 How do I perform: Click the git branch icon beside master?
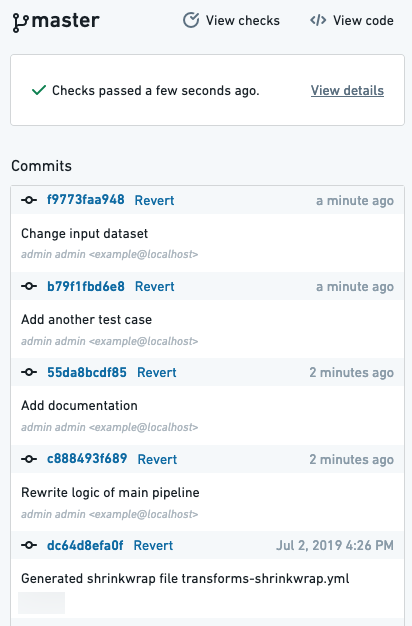(x=20, y=22)
